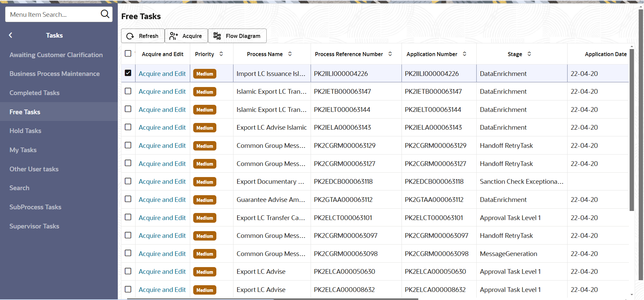The image size is (644, 300).
Task: Click the table scroll-down arrow
Action: 632,295
